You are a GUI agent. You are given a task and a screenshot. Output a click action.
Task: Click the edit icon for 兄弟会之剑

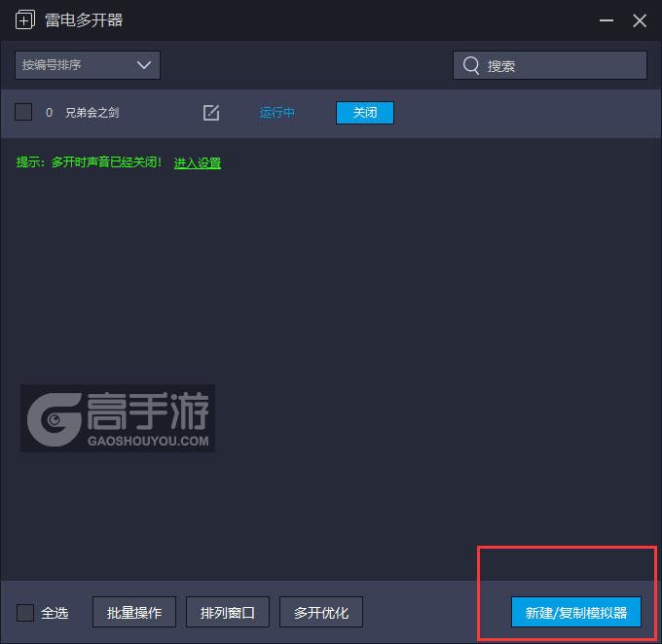click(x=211, y=113)
